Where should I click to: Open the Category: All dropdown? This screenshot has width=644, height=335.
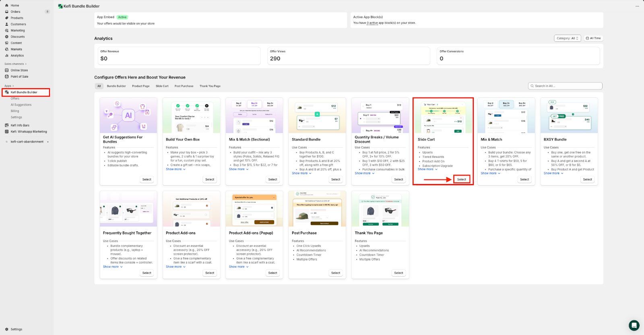click(567, 38)
